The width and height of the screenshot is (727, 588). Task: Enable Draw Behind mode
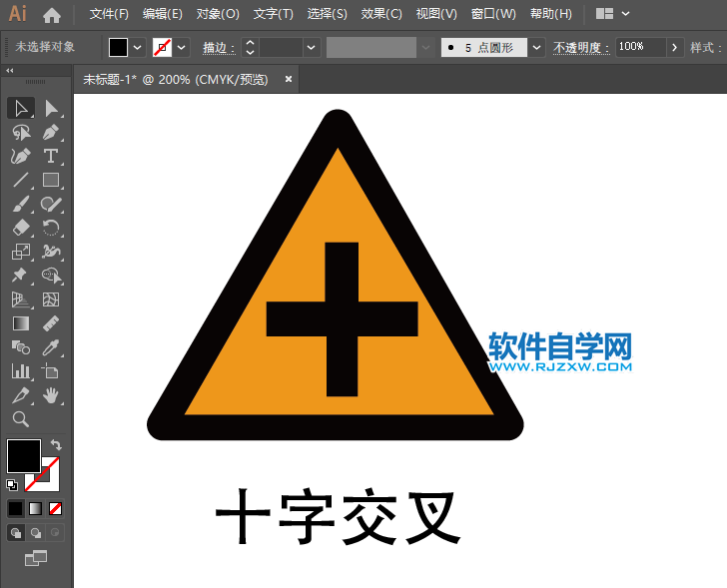(36, 533)
